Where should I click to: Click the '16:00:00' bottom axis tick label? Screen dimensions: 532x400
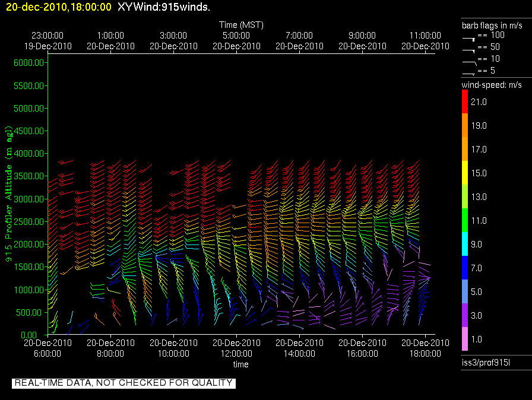(x=362, y=354)
